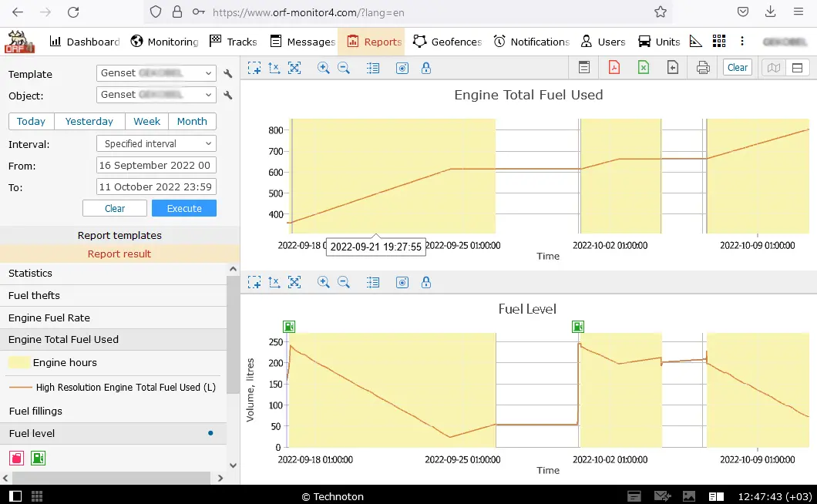This screenshot has width=817, height=504.
Task: Toggle lock icon on upper chart toolbar
Action: tap(426, 68)
